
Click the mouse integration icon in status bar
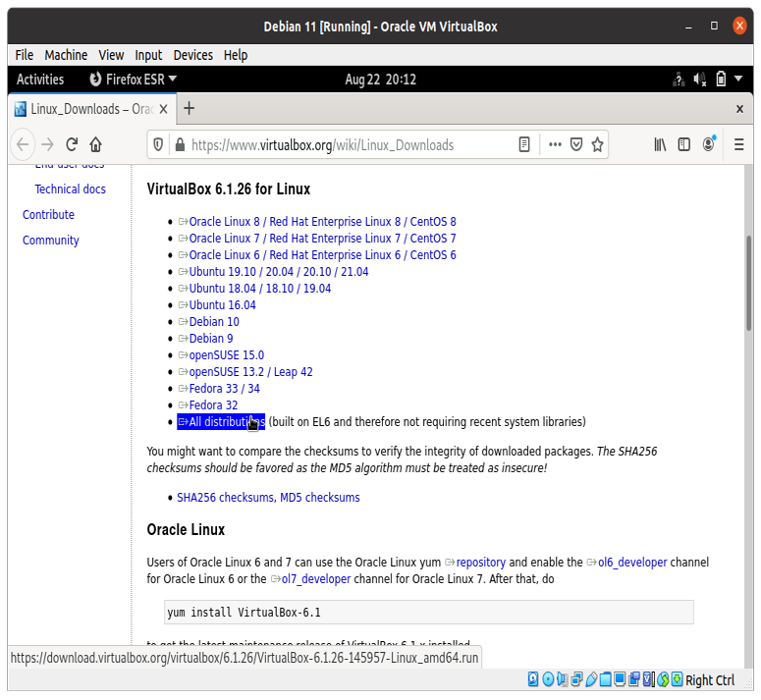coord(663,679)
